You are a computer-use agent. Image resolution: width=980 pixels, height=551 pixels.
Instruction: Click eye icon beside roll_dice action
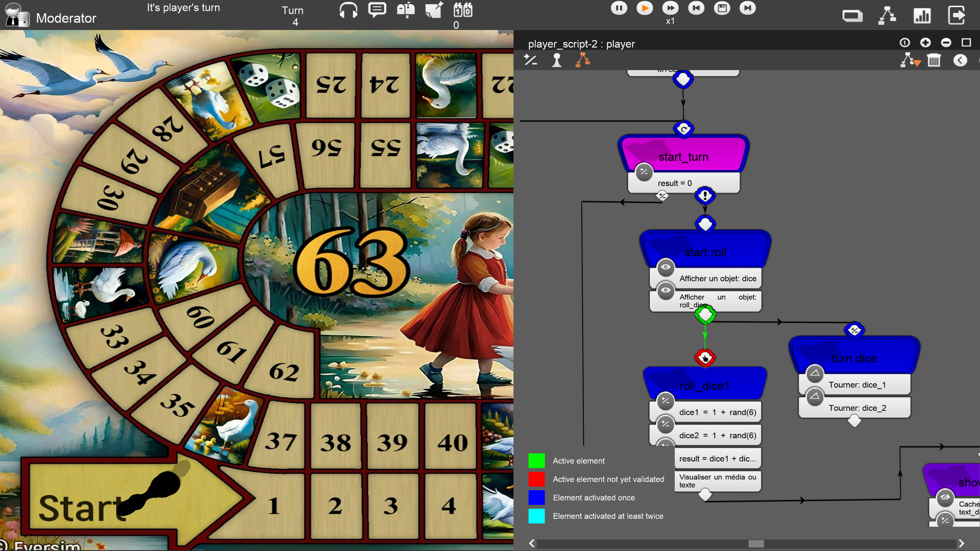pos(666,290)
